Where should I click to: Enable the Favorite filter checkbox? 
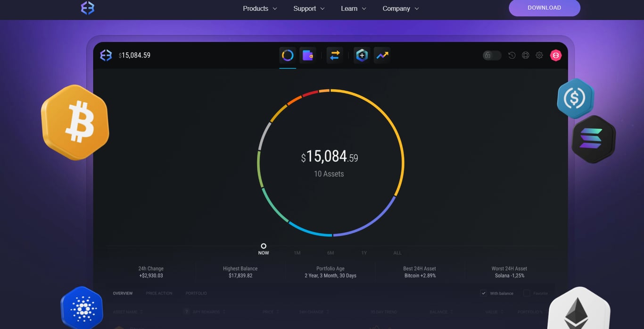coord(526,293)
